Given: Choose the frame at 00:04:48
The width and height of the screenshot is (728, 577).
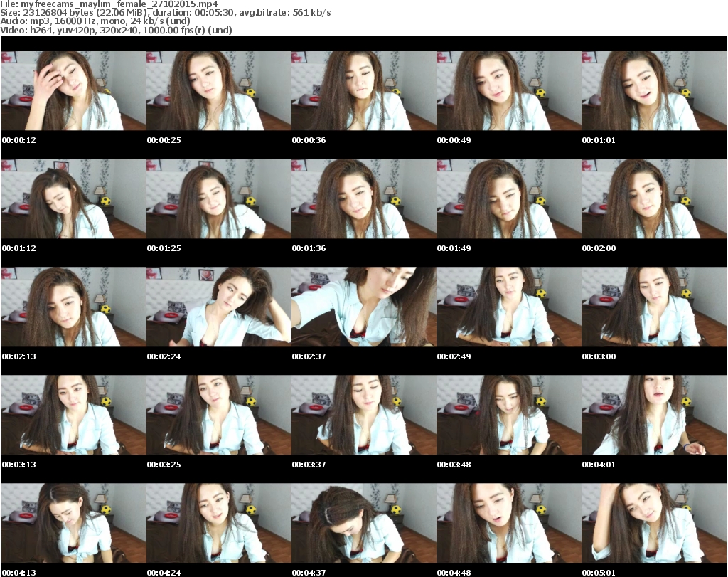Looking at the screenshot, I should [509, 523].
